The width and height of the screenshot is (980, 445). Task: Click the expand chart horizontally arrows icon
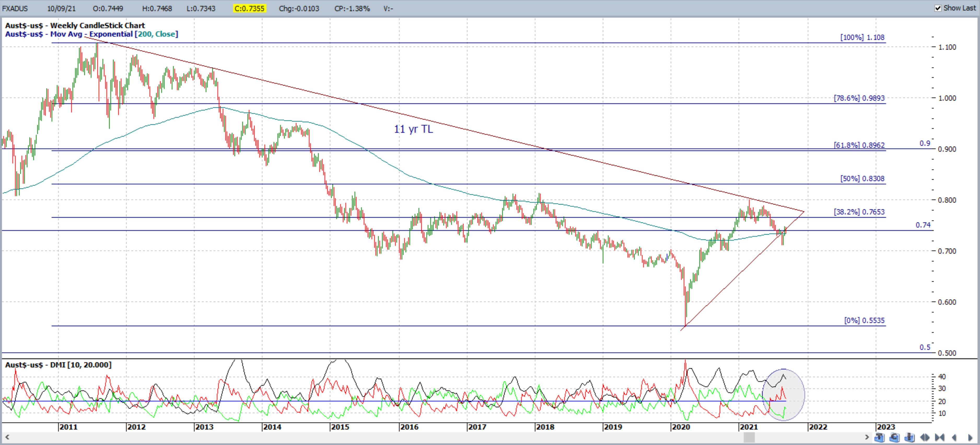925,437
